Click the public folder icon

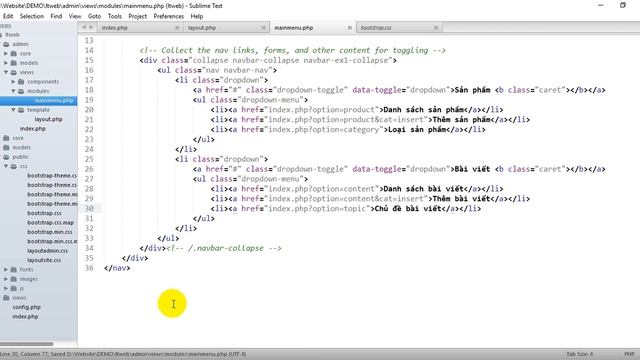pos(6,157)
